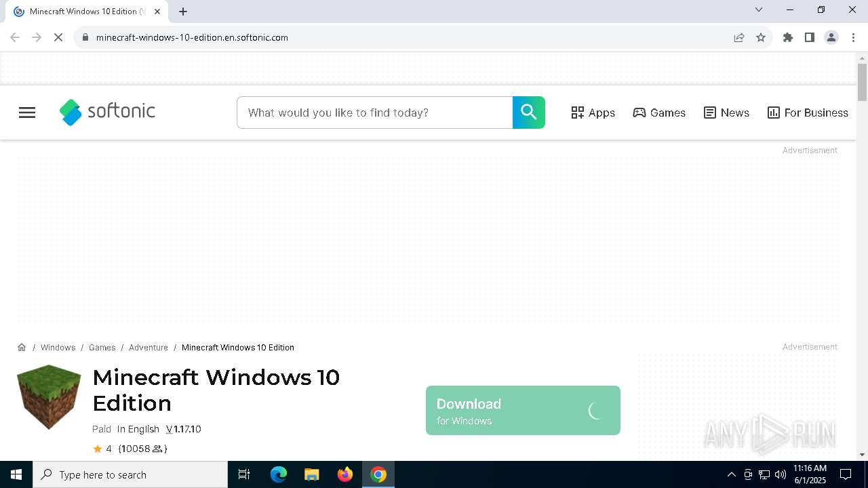Open the News section
868x488 pixels.
726,113
